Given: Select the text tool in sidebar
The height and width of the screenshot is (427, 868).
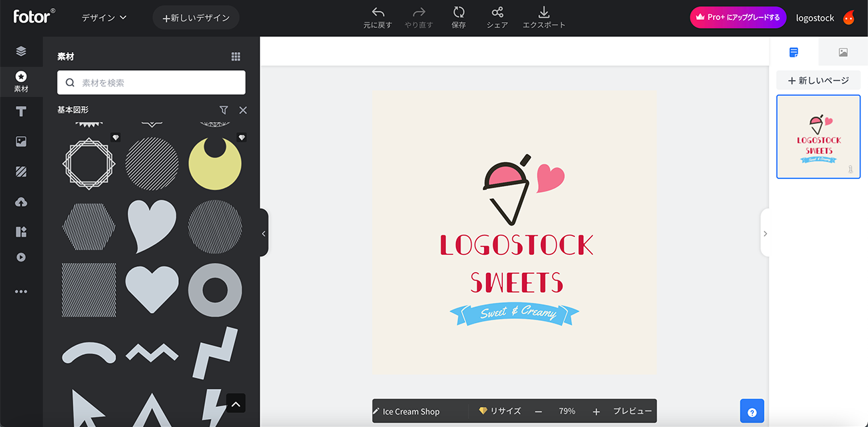Looking at the screenshot, I should (21, 111).
